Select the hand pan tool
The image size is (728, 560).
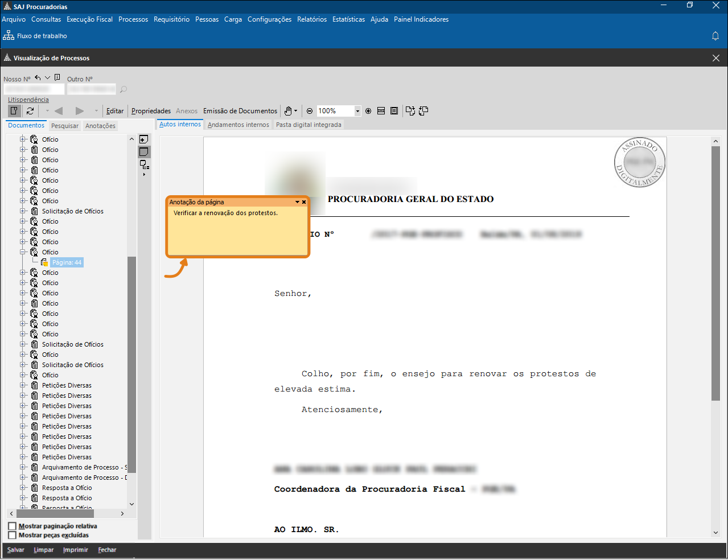289,111
